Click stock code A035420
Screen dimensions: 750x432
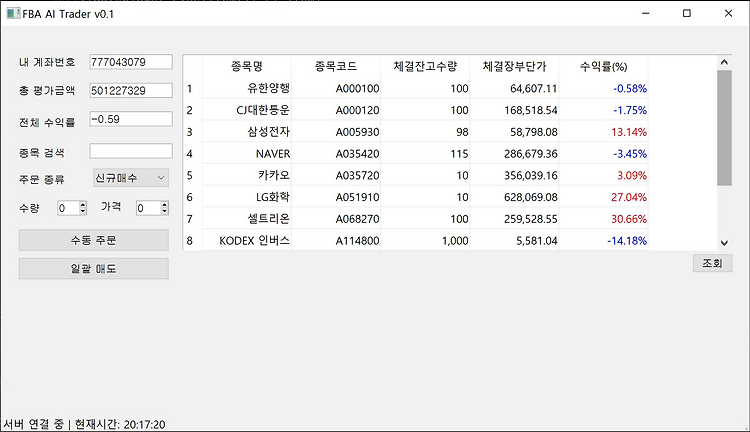tap(336, 154)
